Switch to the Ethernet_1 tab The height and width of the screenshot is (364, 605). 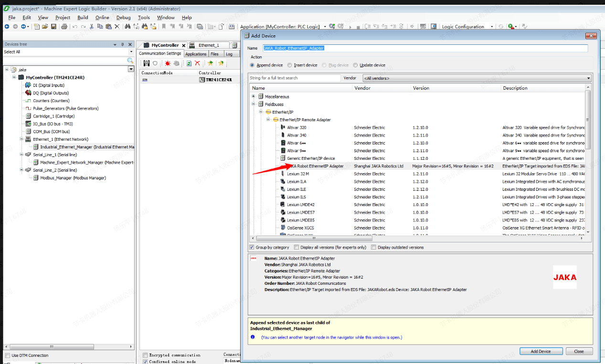(209, 45)
